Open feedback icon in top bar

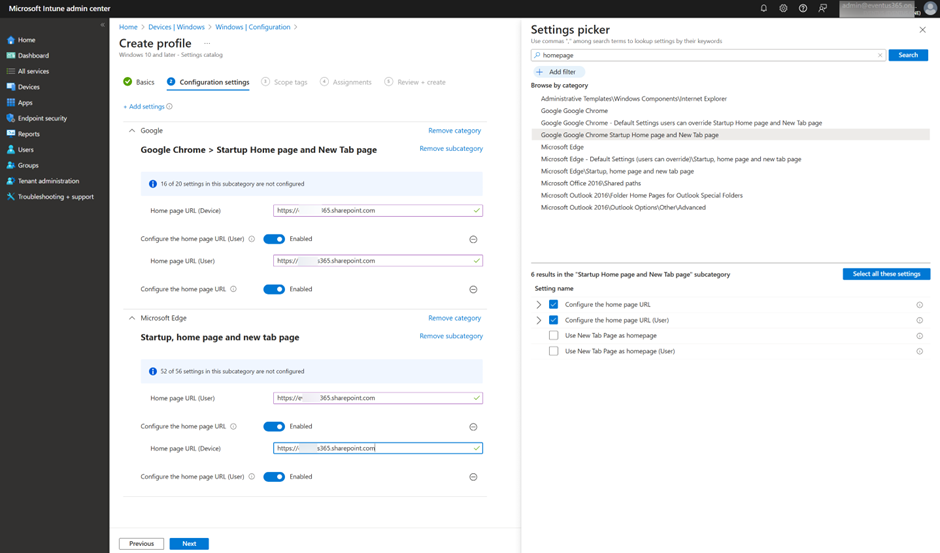tap(822, 8)
